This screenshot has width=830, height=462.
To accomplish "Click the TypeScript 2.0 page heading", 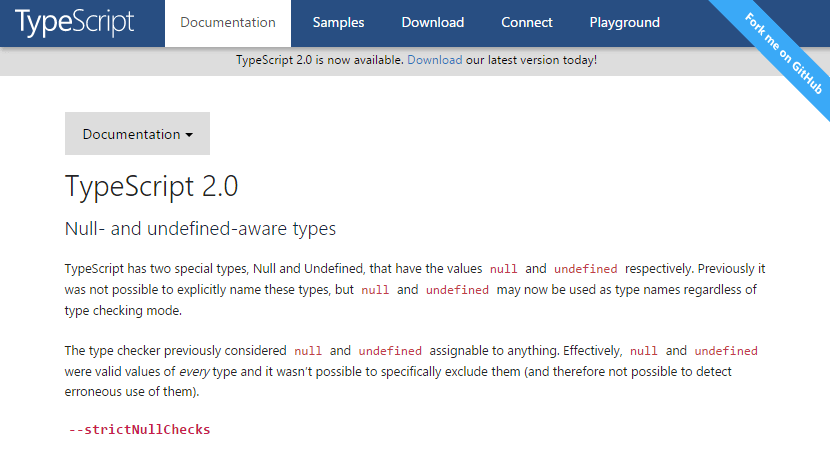I will coord(152,187).
